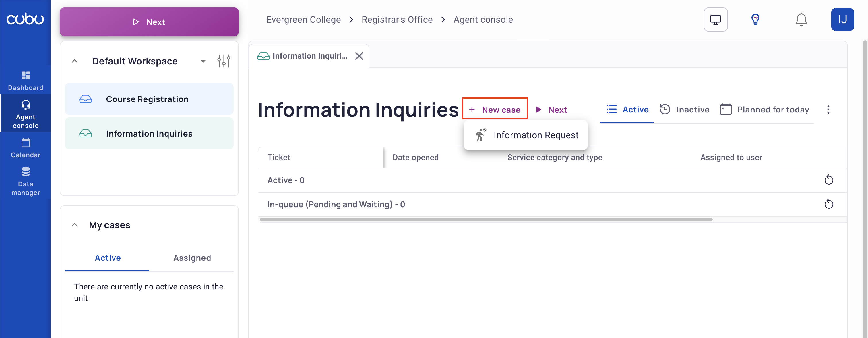Click Next beside New case
868x338 pixels.
point(552,110)
